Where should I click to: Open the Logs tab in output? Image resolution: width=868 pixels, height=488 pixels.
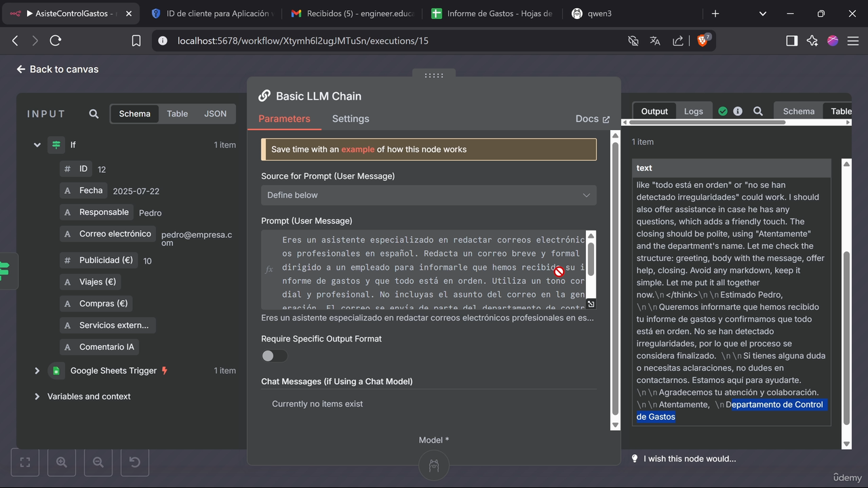pyautogui.click(x=693, y=111)
